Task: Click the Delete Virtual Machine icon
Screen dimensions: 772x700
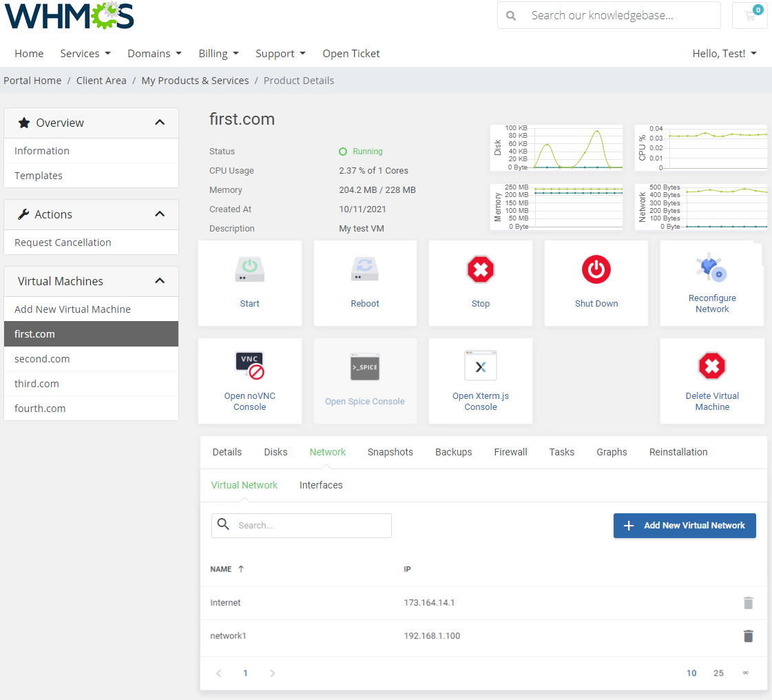Action: 712,366
